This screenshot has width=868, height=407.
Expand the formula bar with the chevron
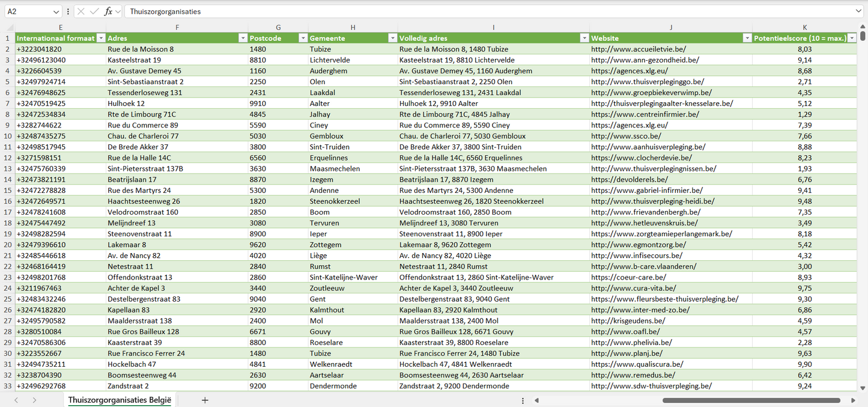pyautogui.click(x=858, y=11)
